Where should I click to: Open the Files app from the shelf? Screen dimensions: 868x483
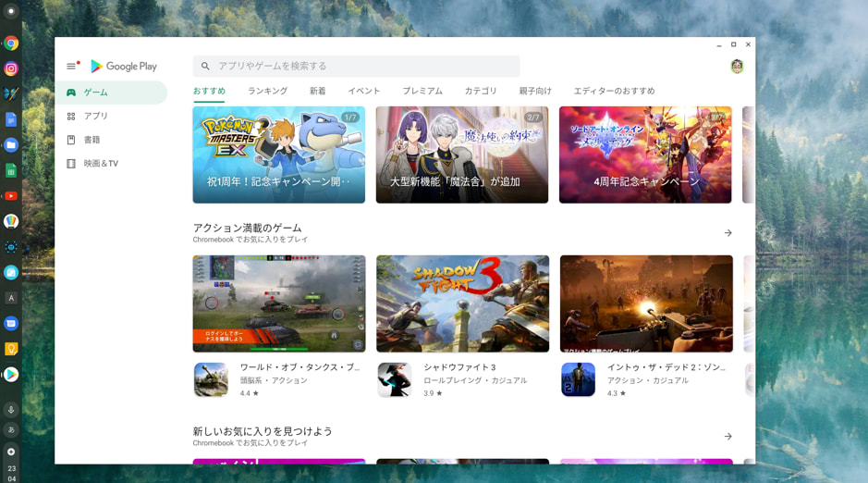(x=11, y=145)
